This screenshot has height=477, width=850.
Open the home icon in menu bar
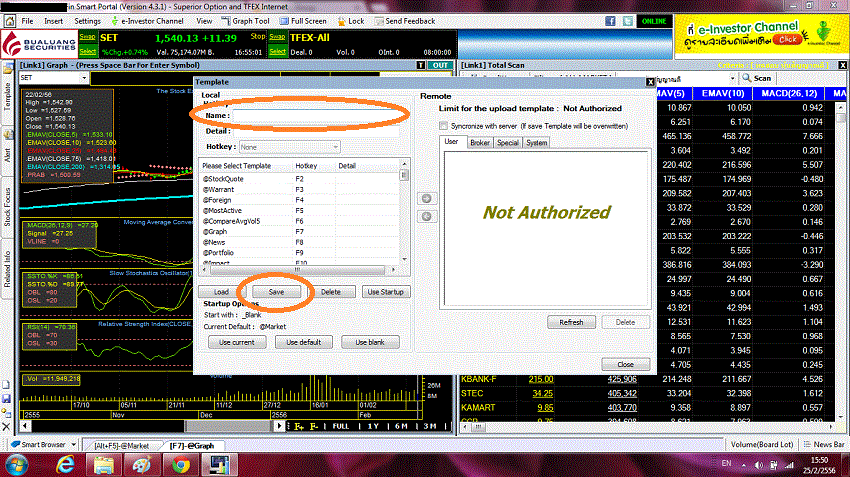10,21
